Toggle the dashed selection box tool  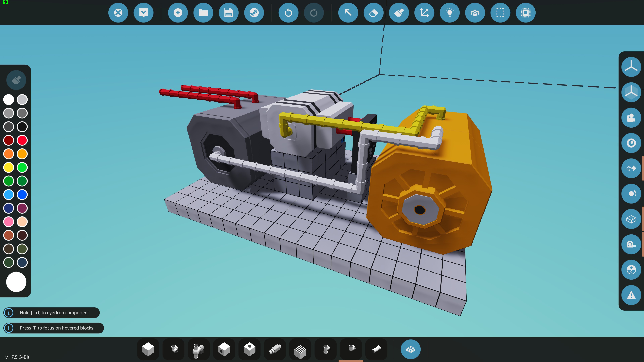[x=500, y=13]
